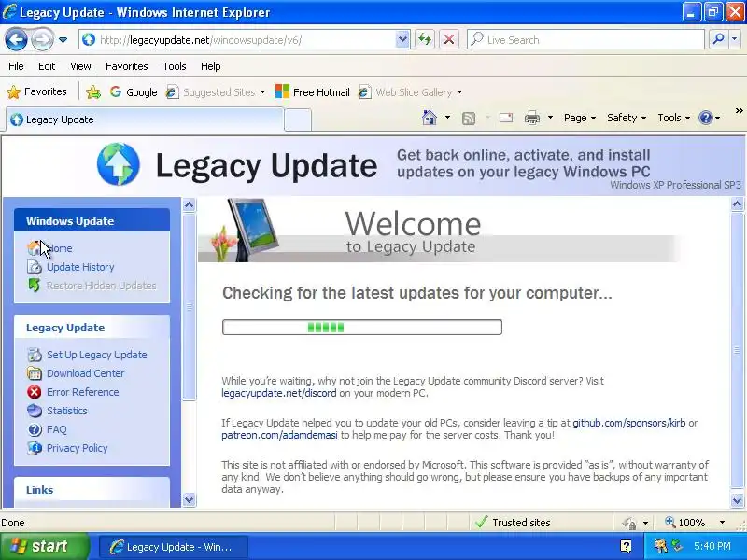Open zoom level 100% dropdown
The width and height of the screenshot is (747, 560).
tap(722, 523)
